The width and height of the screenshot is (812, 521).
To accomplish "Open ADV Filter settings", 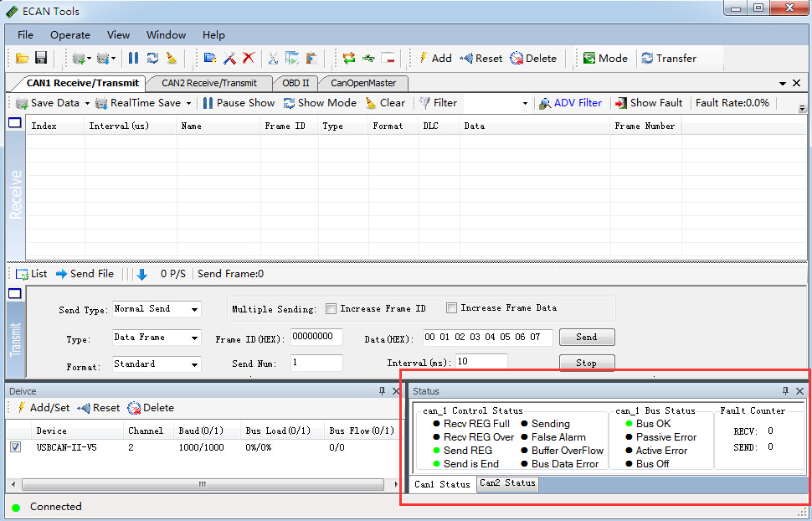I will (x=569, y=103).
